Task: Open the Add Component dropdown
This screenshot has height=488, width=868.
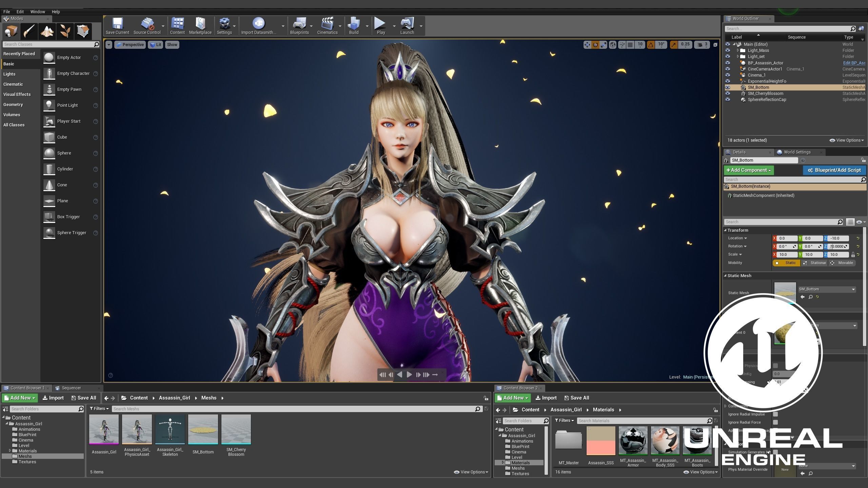Action: coord(749,170)
